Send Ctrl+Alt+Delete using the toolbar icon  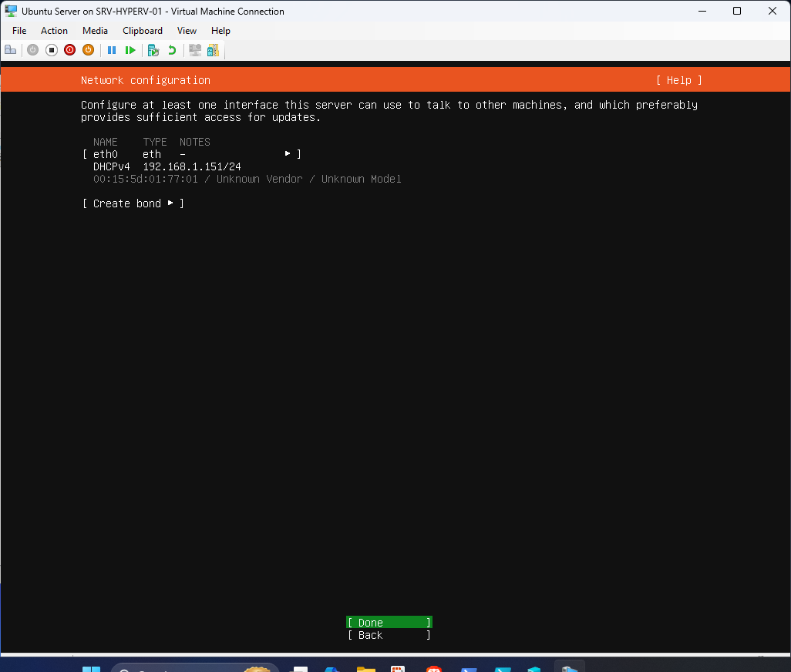(x=11, y=50)
